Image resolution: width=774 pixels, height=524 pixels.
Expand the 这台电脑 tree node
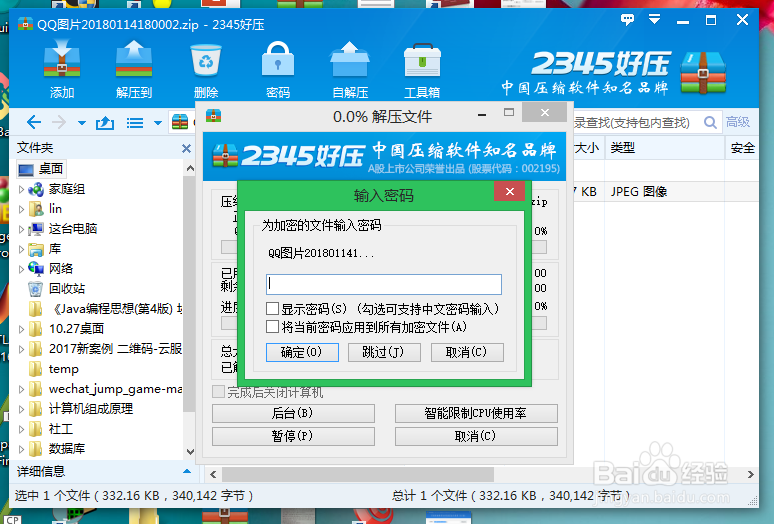[x=21, y=229]
